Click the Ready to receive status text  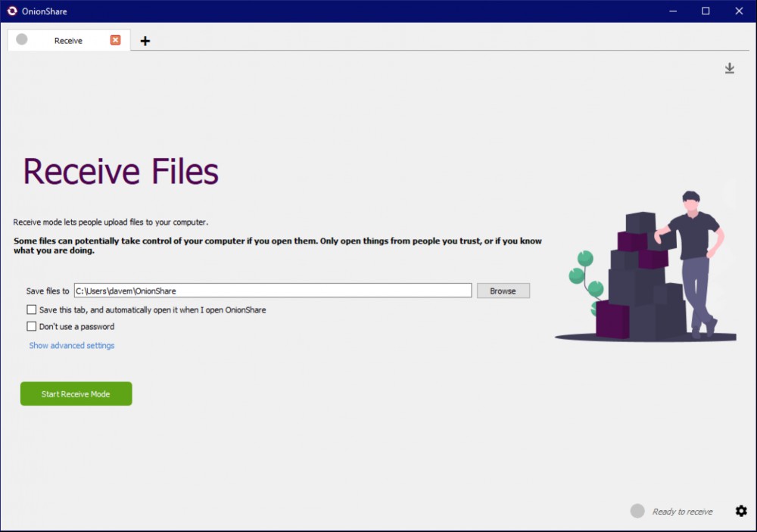pos(682,512)
